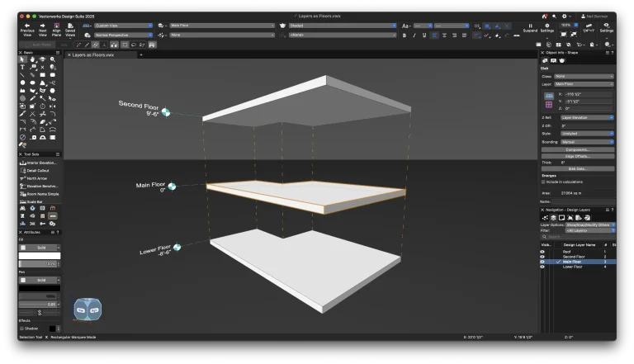Image resolution: width=634 pixels, height=364 pixels.
Task: Hide the Roof layer using its eye icon
Action: coord(542,251)
